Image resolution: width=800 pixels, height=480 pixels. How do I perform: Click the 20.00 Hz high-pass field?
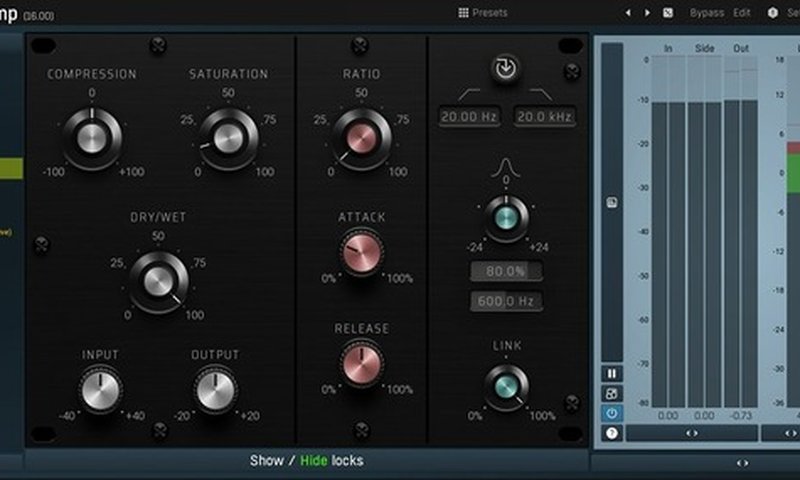469,117
